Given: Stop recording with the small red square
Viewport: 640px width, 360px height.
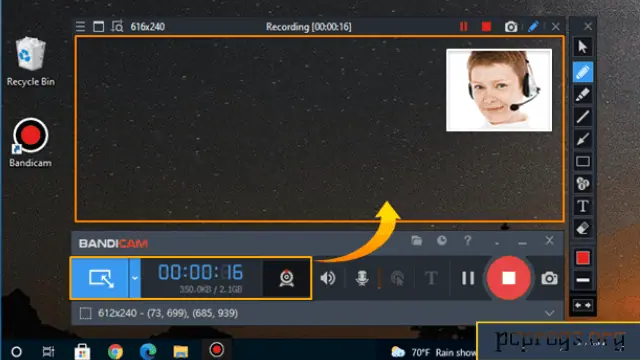Looking at the screenshot, I should pyautogui.click(x=486, y=27).
